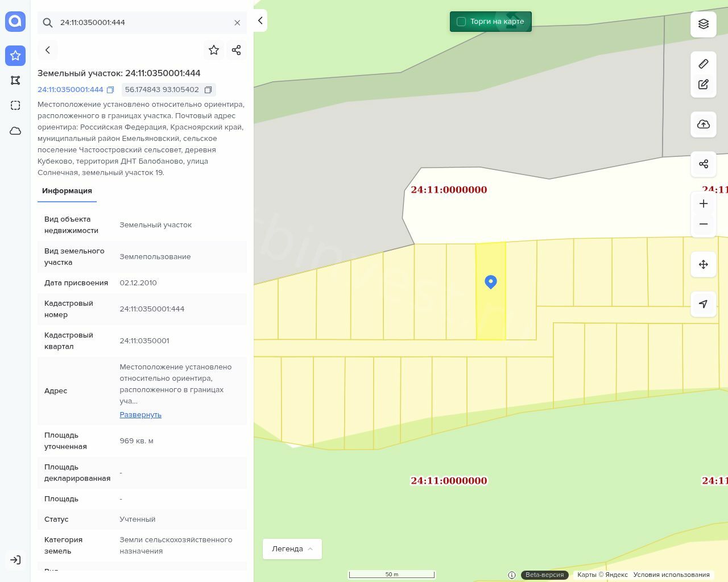Zoom in the map with plus

click(x=704, y=204)
